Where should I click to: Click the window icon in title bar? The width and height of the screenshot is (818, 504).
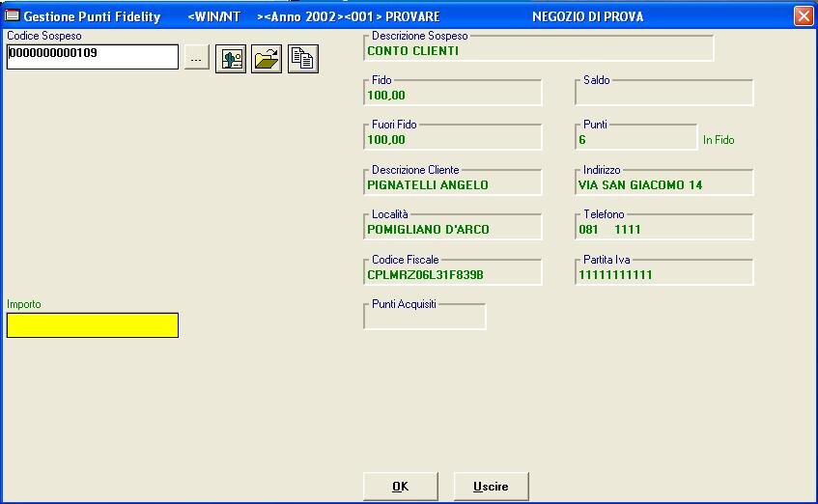pyautogui.click(x=13, y=16)
